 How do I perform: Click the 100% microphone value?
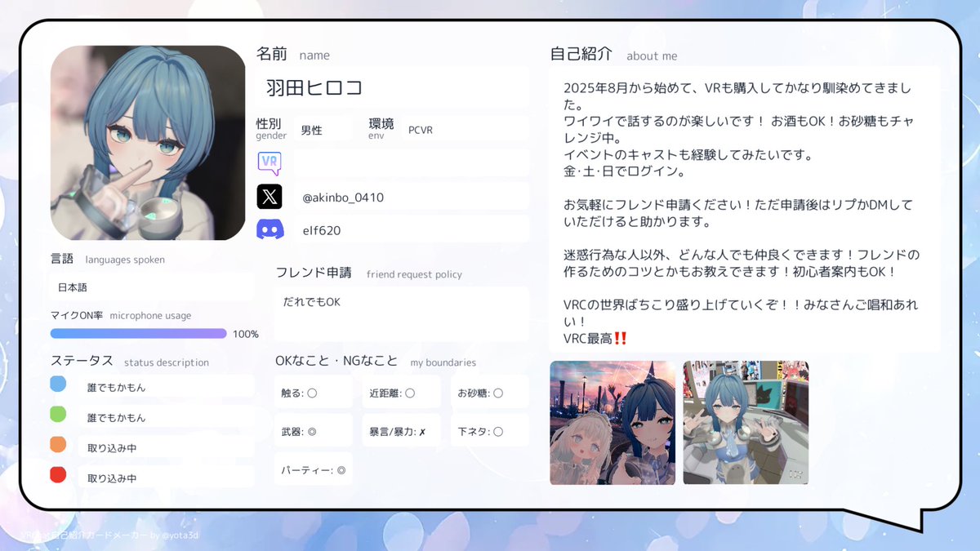[x=246, y=334]
